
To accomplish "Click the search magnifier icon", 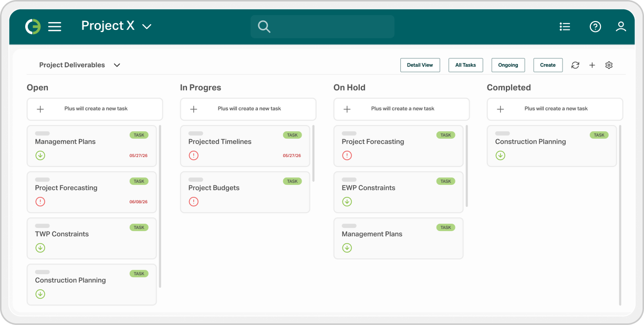I will click(x=264, y=26).
